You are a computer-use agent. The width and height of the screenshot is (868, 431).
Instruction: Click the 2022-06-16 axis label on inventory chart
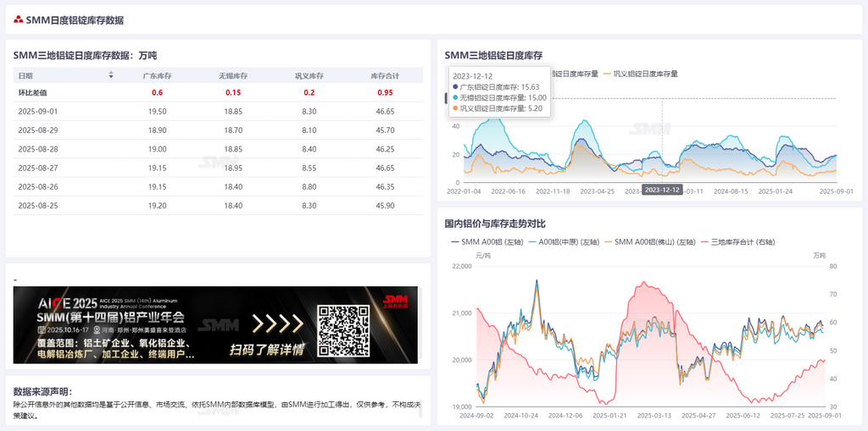[x=509, y=191]
